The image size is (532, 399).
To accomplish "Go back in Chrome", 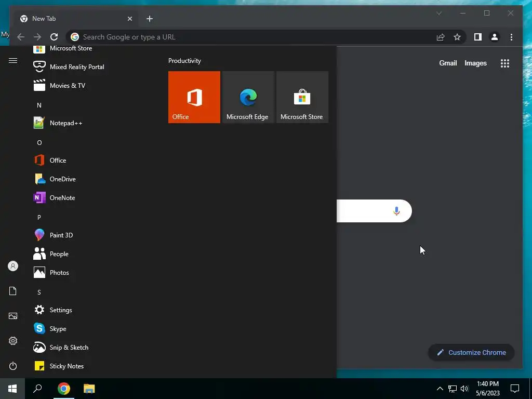I will pos(21,37).
